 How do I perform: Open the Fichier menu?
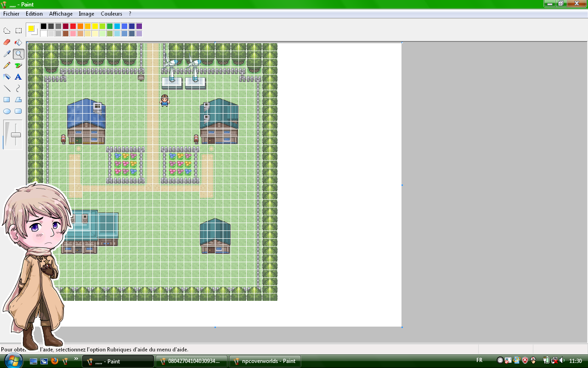point(11,14)
